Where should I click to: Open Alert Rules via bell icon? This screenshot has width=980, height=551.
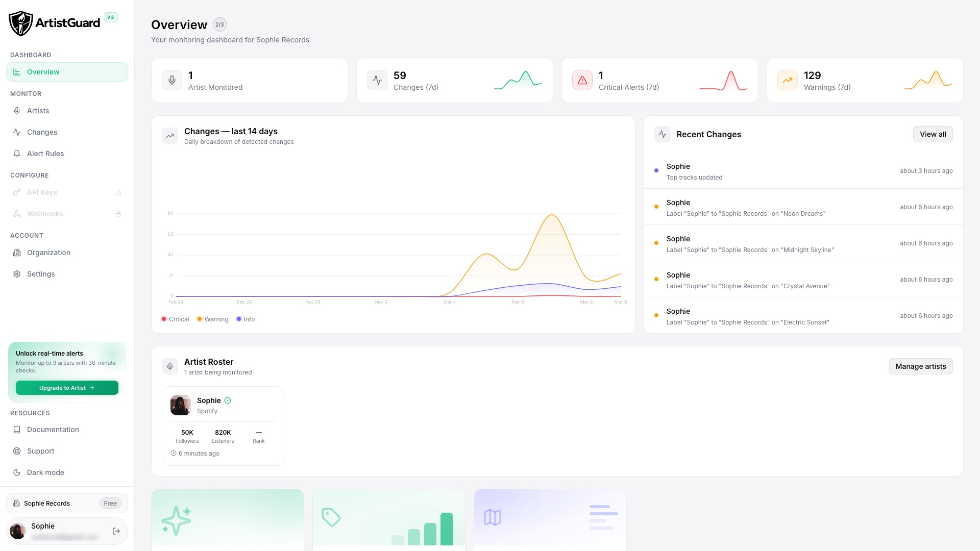coord(17,154)
